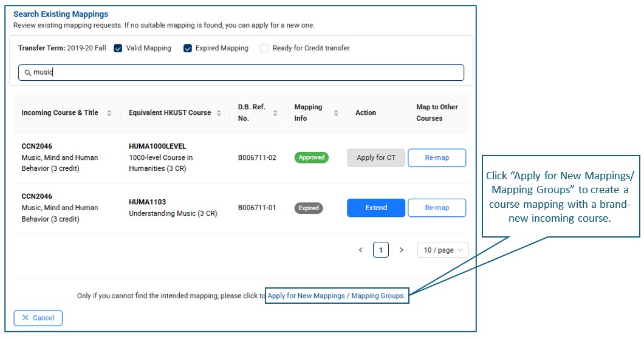
Task: Click the Expired status badge
Action: pos(309,208)
